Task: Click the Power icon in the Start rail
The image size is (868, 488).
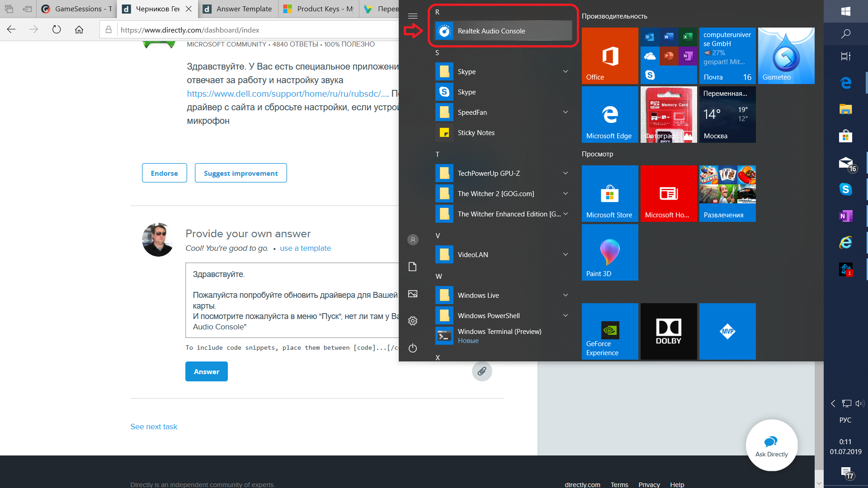Action: [413, 348]
